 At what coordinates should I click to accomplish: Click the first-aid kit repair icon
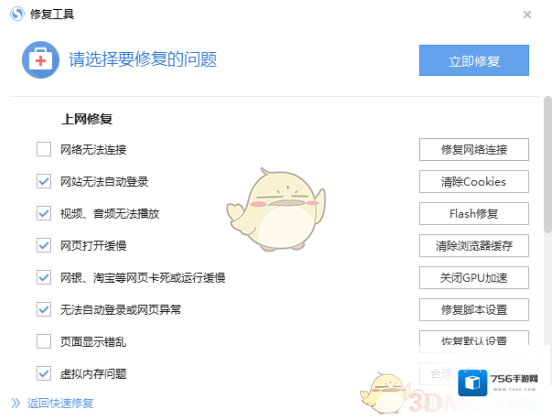point(40,60)
